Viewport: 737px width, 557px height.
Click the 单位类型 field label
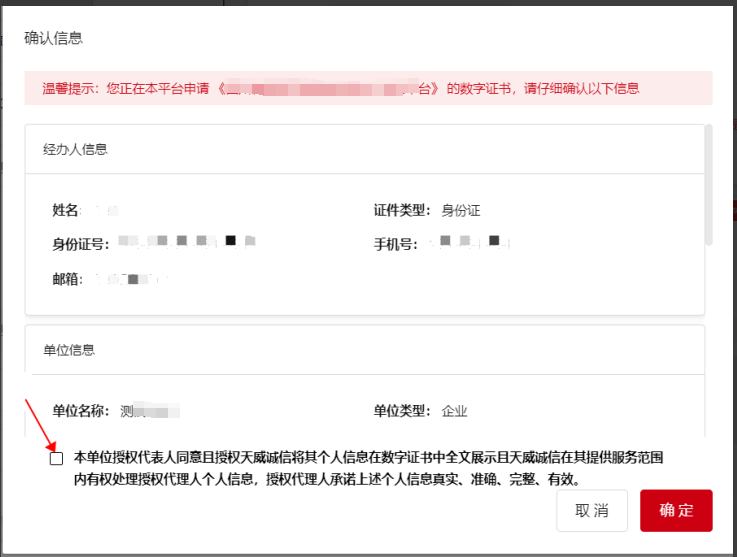coord(403,411)
